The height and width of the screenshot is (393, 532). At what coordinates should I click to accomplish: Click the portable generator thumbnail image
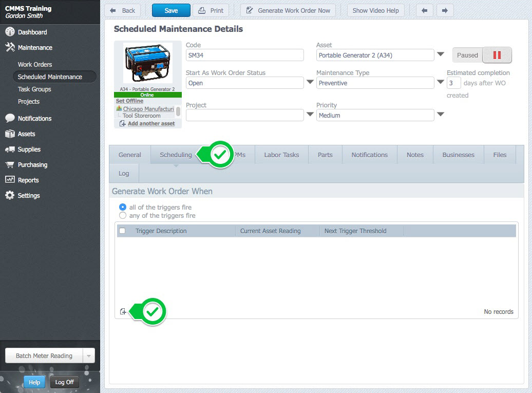[147, 63]
